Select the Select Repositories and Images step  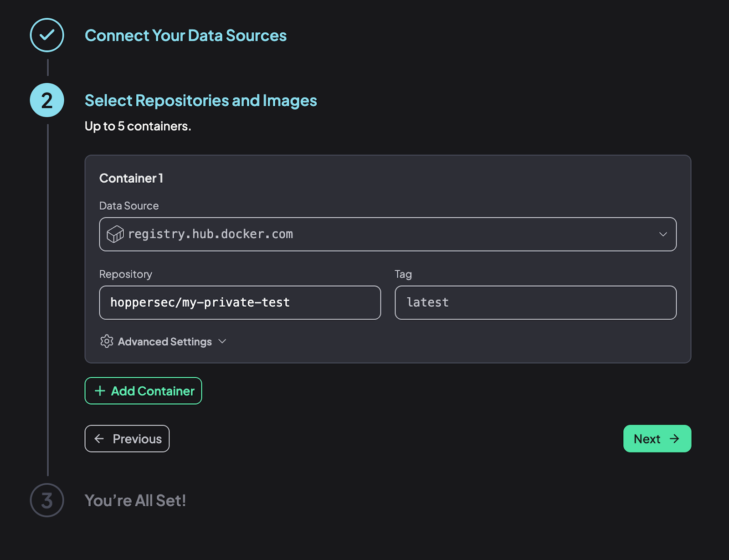click(200, 101)
